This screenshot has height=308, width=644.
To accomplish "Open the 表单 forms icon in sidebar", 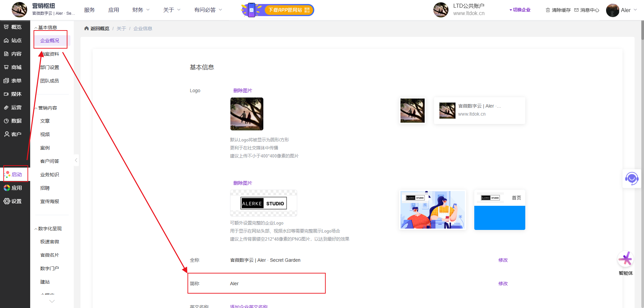I will coord(6,81).
